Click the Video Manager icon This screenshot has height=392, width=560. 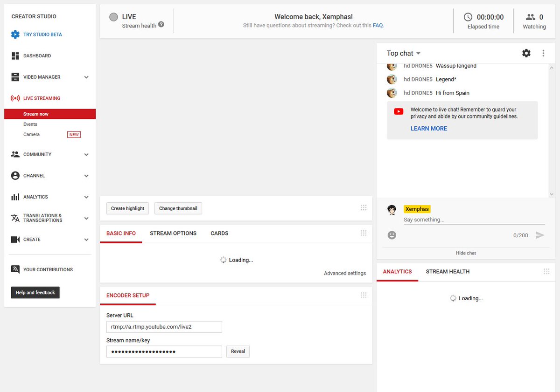[x=15, y=77]
